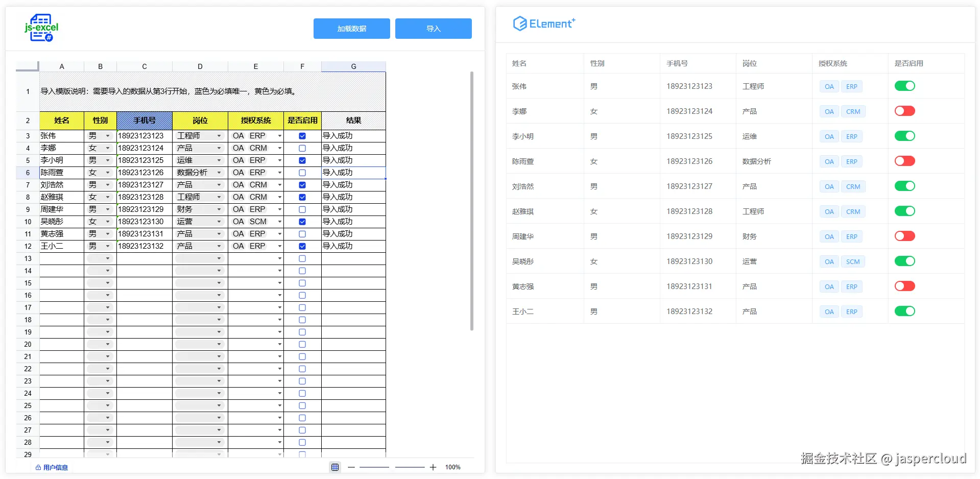Image resolution: width=980 pixels, height=479 pixels.
Task: Toggle the switch in 赵雅琪 row
Action: click(x=904, y=211)
